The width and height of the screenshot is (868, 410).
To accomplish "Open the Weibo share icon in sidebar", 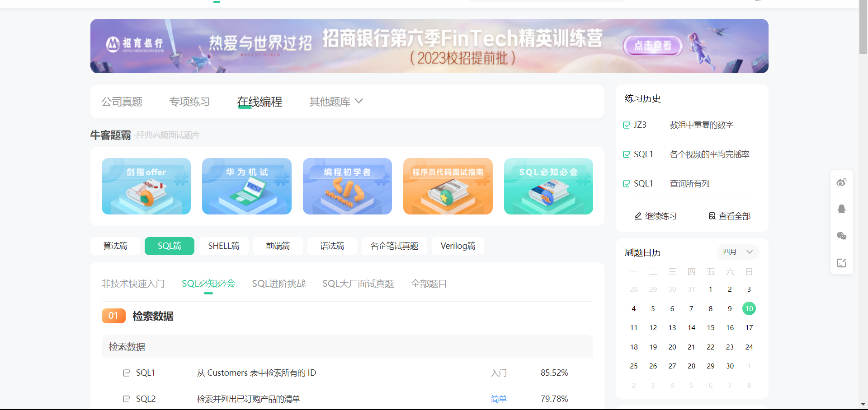I will pos(841,182).
